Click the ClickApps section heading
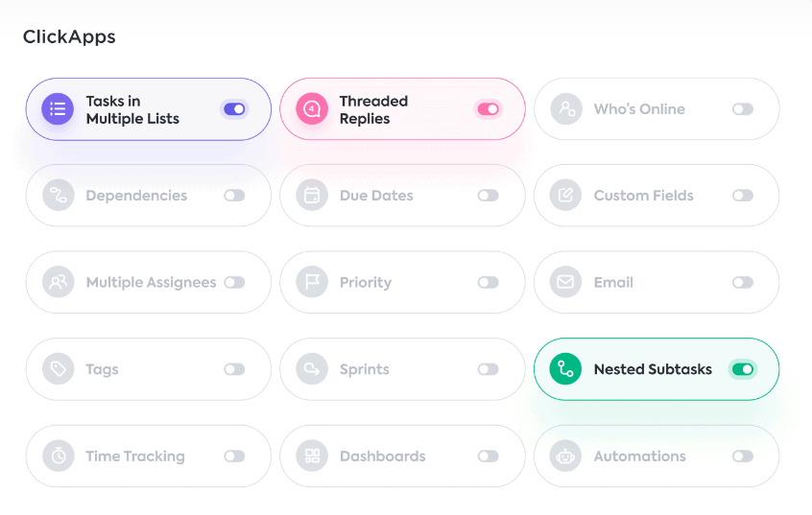The height and width of the screenshot is (515, 812). click(69, 37)
